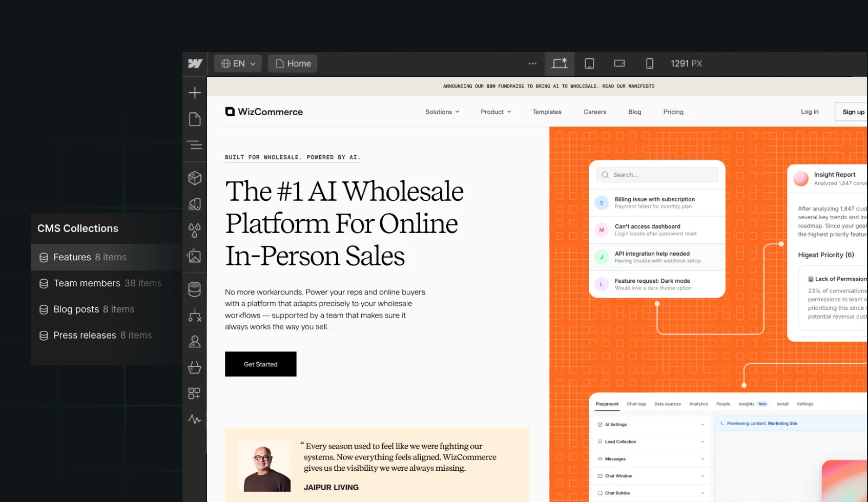Select Billing issue with subscription row
Viewport: 868px width, 502px height.
[x=657, y=203]
